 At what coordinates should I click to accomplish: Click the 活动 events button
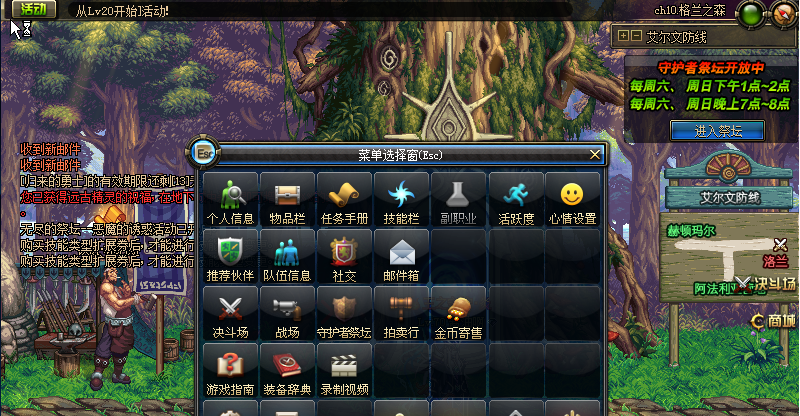tap(34, 9)
